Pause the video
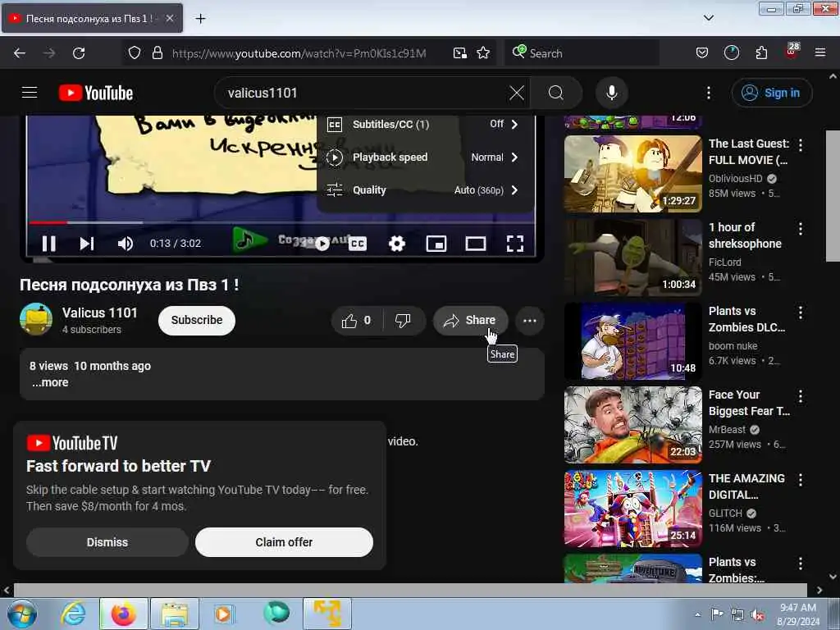 coord(48,244)
